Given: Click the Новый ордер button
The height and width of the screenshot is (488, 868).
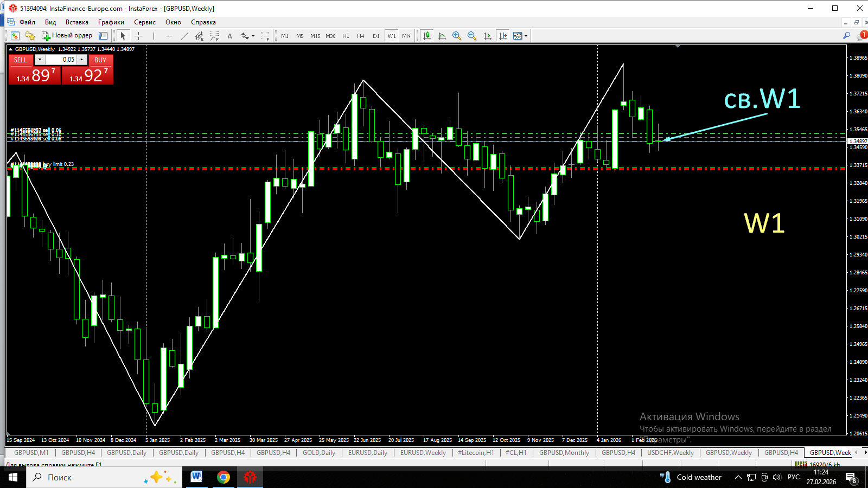Looking at the screenshot, I should [x=67, y=36].
